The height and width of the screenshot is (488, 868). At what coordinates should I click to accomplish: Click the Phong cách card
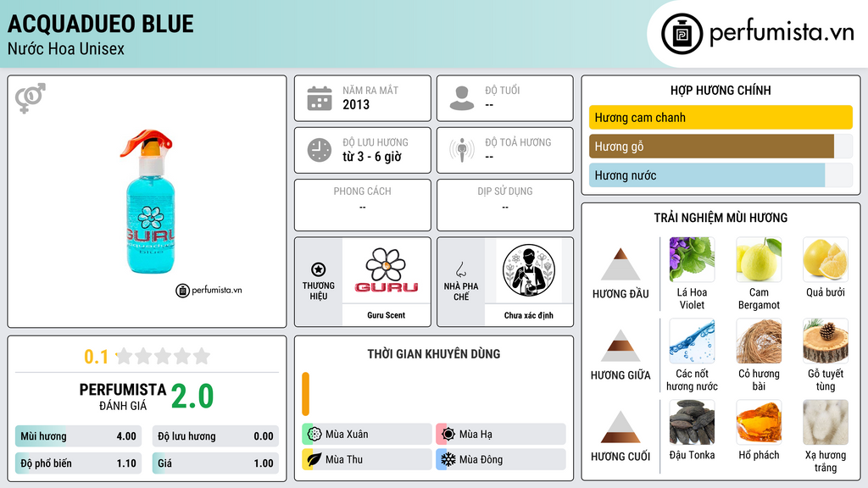(x=363, y=205)
